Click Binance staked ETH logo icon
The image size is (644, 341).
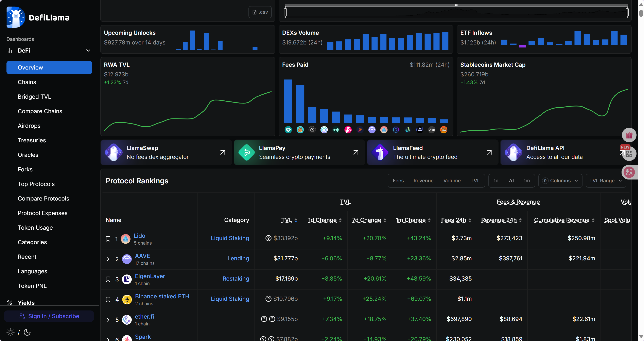click(127, 300)
